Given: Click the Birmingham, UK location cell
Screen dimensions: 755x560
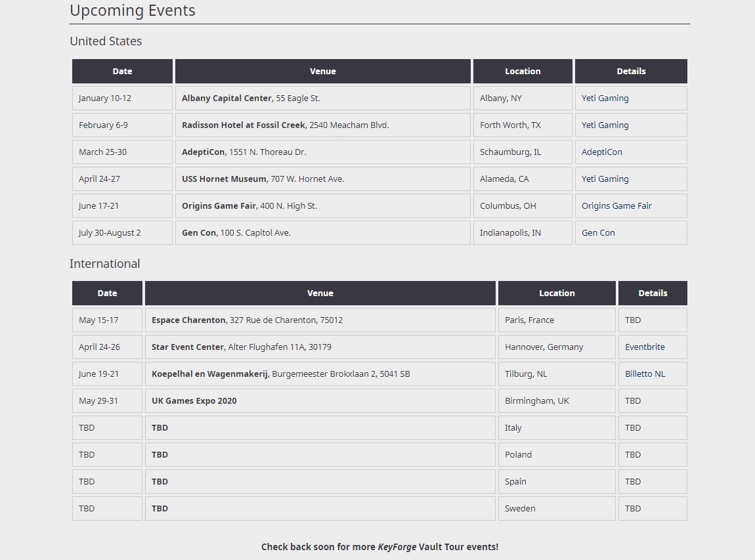Looking at the screenshot, I should (557, 401).
